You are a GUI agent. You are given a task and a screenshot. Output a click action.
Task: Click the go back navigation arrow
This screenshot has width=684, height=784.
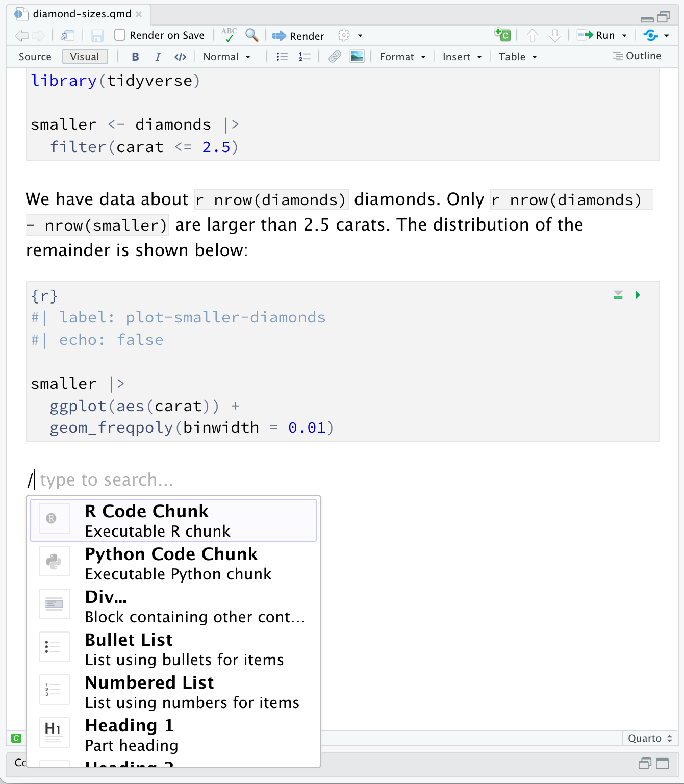coord(21,36)
